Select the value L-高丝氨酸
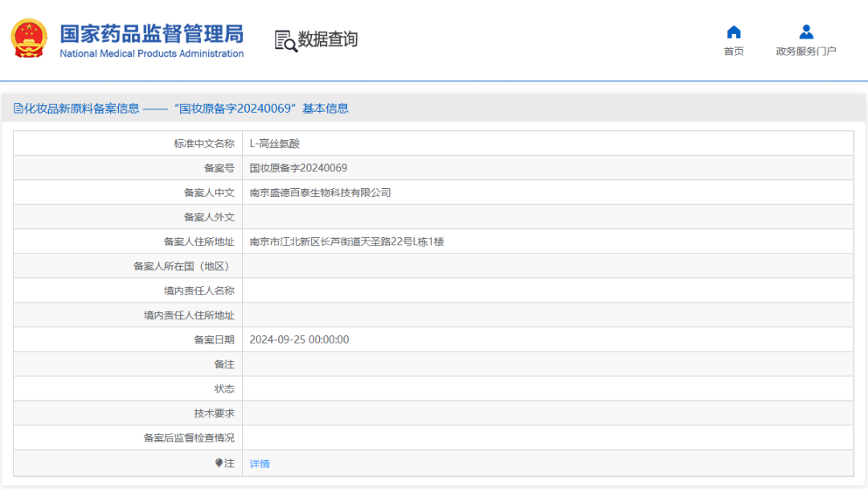 tap(275, 143)
